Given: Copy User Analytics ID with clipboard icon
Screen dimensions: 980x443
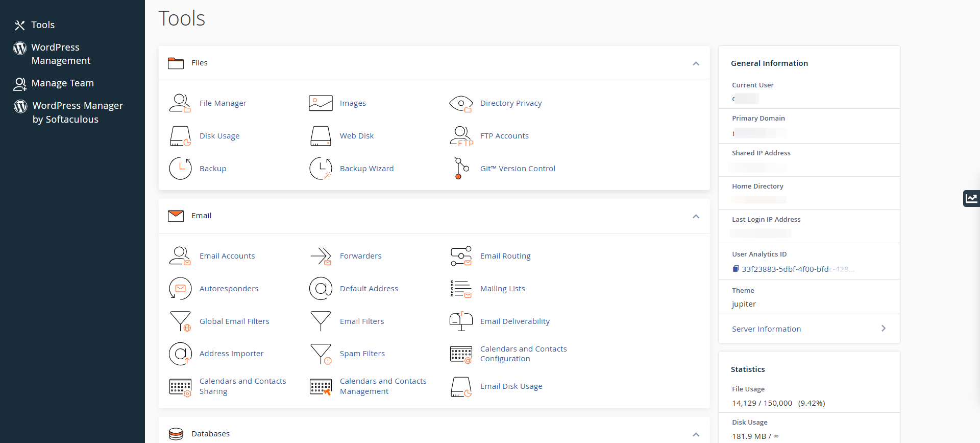Looking at the screenshot, I should click(736, 269).
